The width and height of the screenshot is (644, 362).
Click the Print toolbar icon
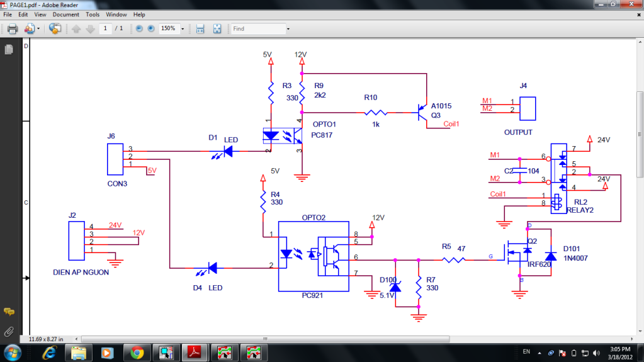point(13,29)
